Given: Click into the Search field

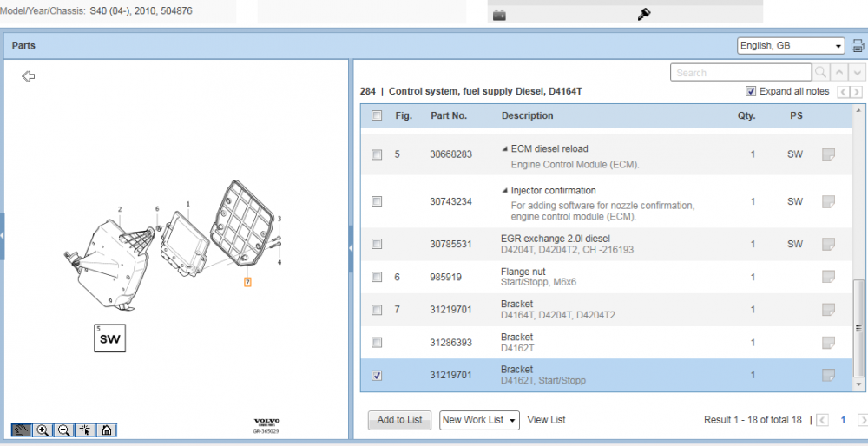Looking at the screenshot, I should (x=740, y=73).
